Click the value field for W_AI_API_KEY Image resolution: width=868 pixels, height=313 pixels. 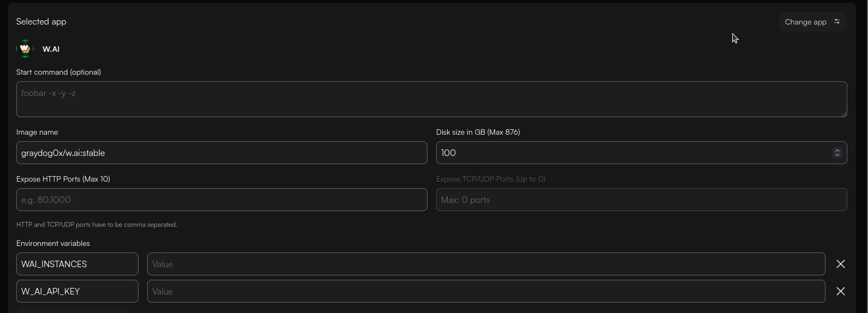[x=486, y=291]
